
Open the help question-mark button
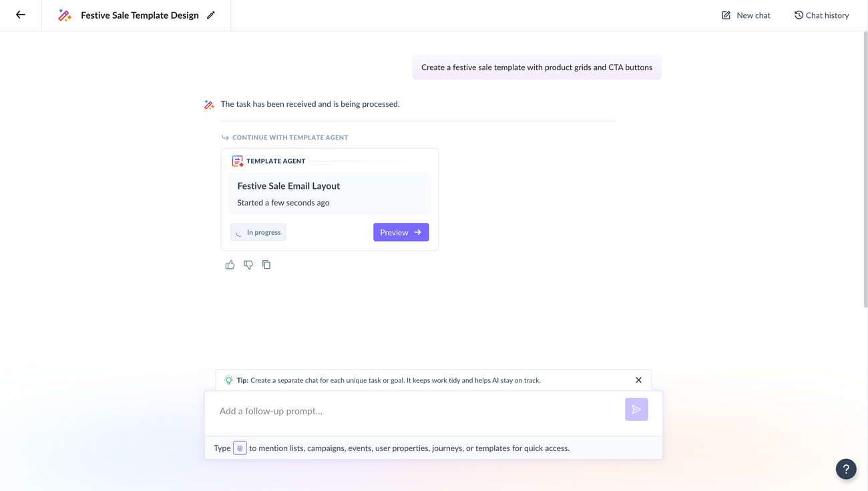click(845, 469)
